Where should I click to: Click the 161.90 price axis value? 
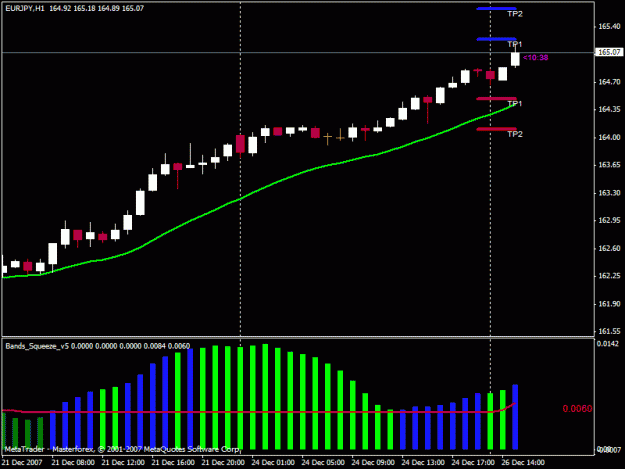click(x=609, y=304)
